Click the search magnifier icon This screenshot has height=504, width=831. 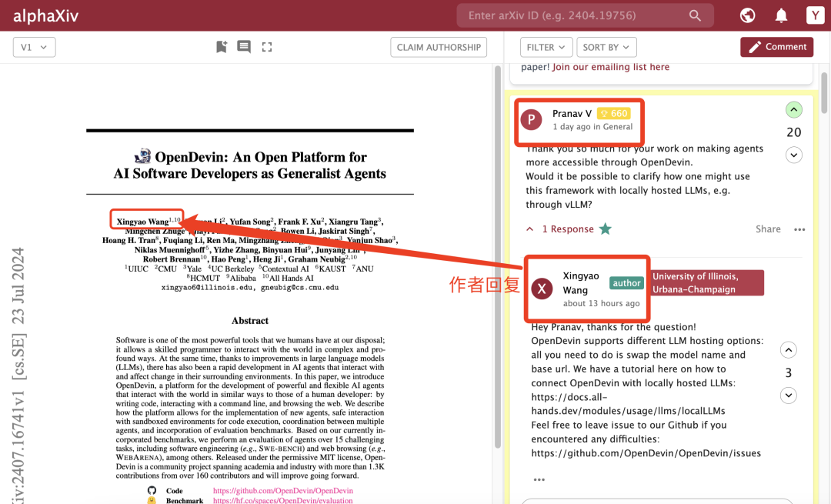(x=695, y=15)
